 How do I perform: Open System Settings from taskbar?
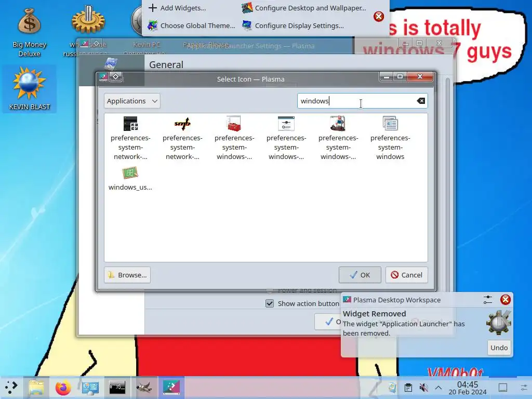(x=90, y=388)
